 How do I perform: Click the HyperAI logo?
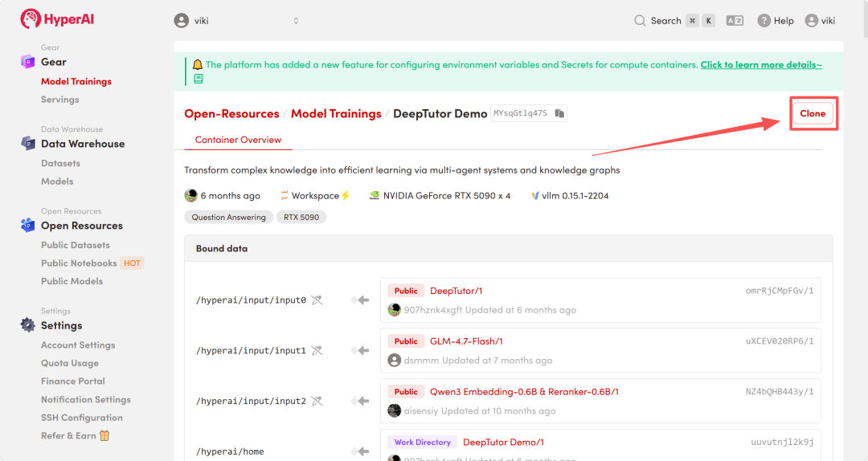[x=57, y=18]
